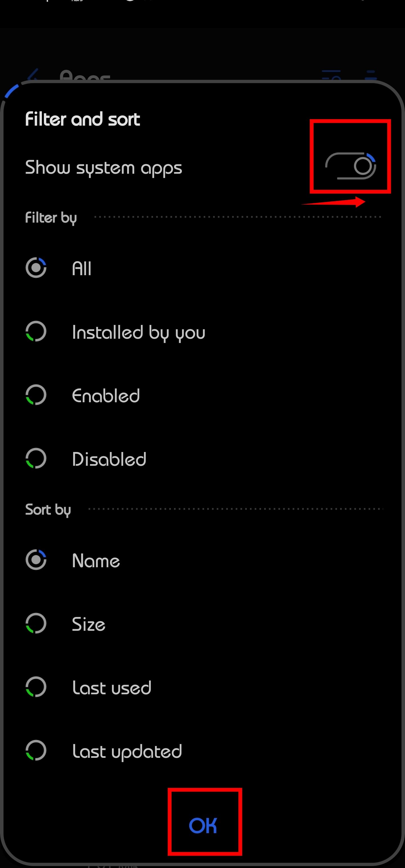Choose the Last updated sort option
The image size is (405, 868).
[x=36, y=751]
